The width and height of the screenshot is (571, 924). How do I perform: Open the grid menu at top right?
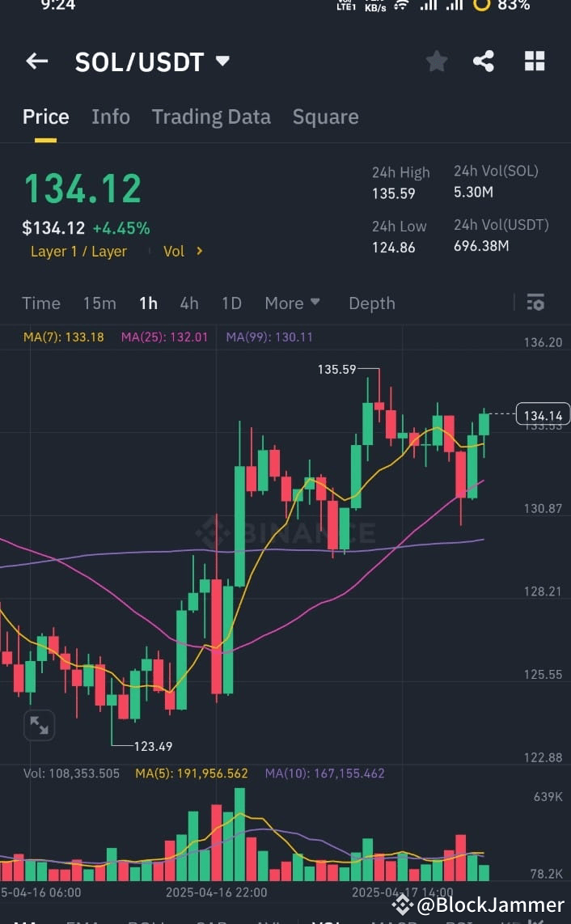pyautogui.click(x=535, y=61)
